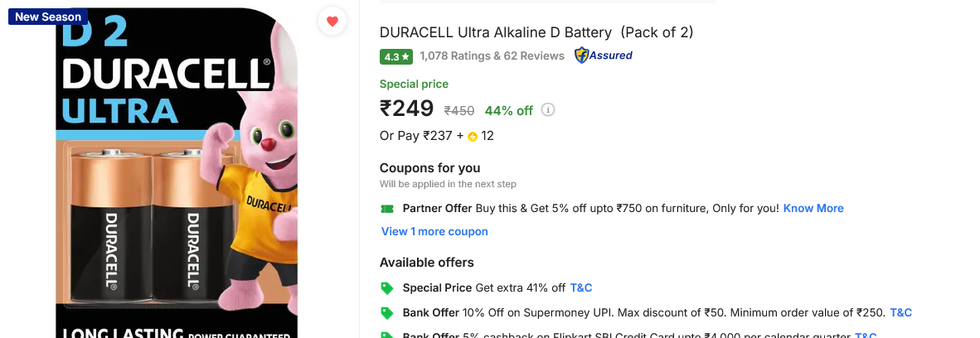Click the Special Price offer tag icon
The image size is (980, 338).
[386, 288]
